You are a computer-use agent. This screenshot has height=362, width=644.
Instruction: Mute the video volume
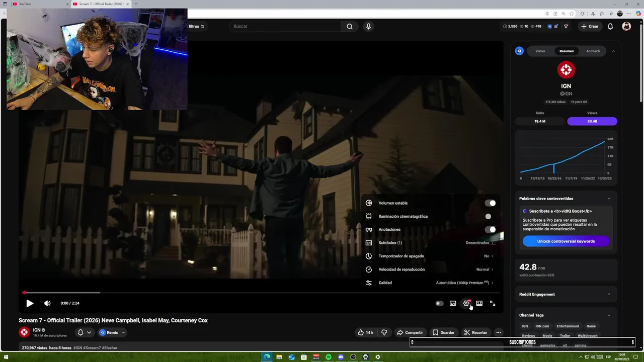pos(47,303)
